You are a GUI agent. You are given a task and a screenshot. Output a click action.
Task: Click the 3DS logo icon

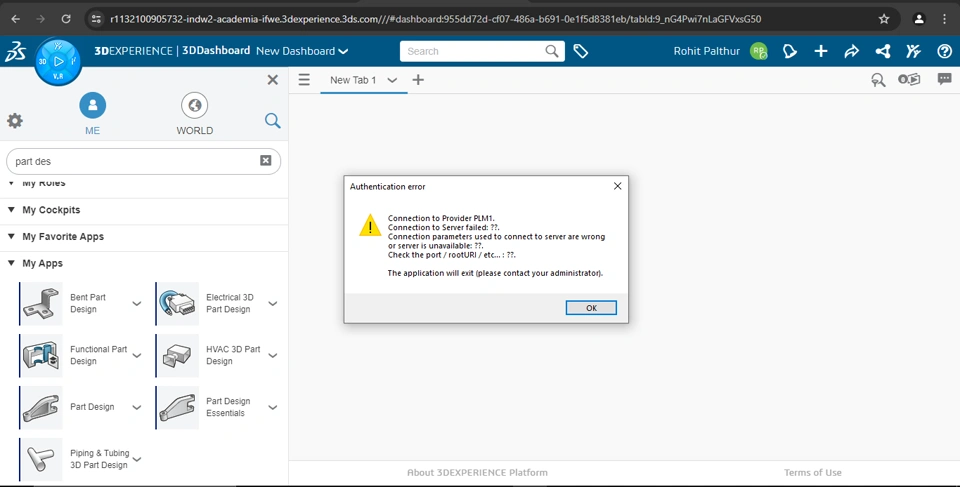[15, 51]
